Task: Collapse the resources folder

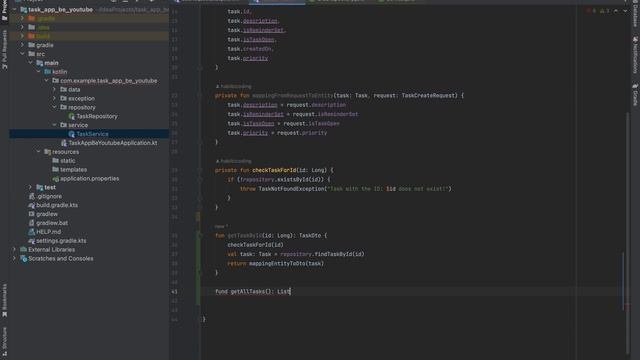Action: pos(39,152)
